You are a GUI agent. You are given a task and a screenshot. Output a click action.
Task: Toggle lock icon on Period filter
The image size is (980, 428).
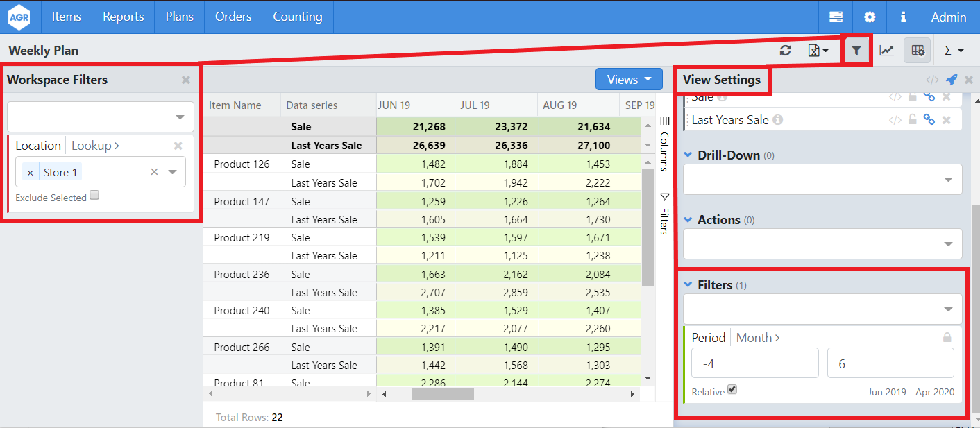click(947, 338)
